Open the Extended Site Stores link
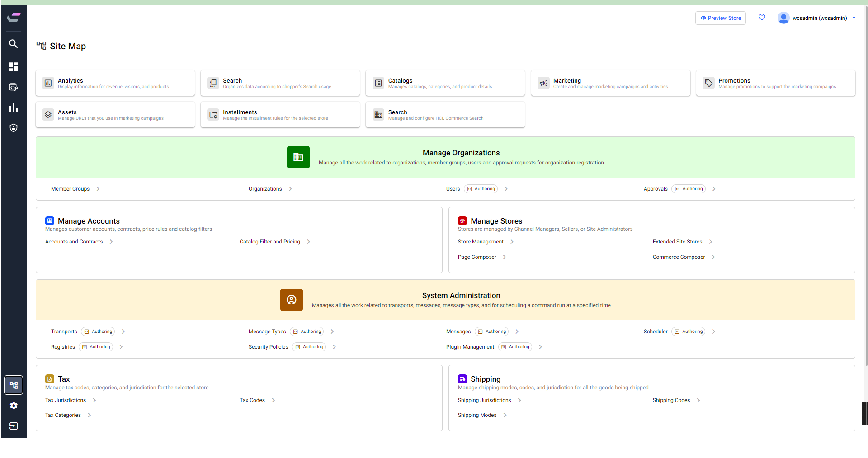This screenshot has height=458, width=868. (x=677, y=242)
